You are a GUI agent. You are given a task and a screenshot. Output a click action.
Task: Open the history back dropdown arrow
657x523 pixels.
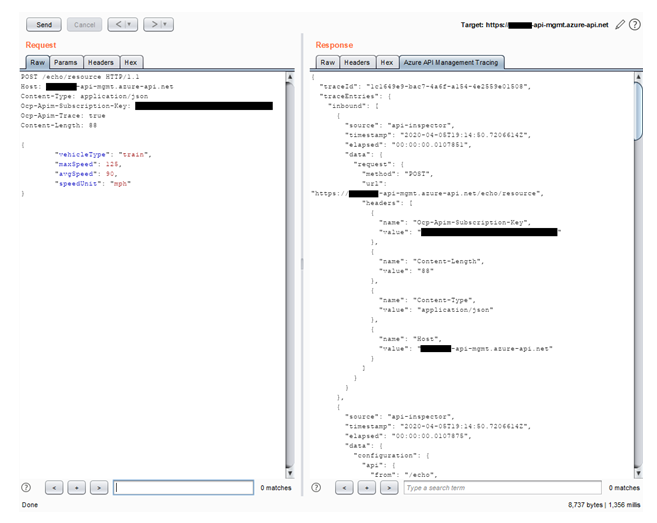tap(130, 24)
